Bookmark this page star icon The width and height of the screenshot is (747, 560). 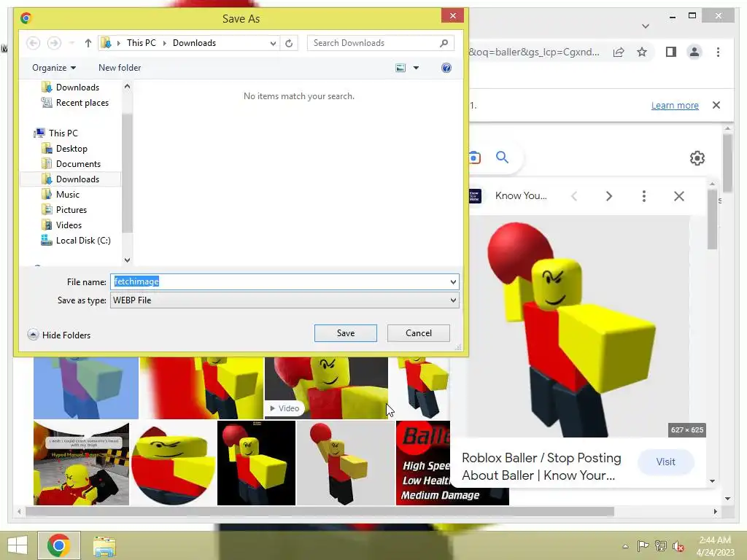642,52
